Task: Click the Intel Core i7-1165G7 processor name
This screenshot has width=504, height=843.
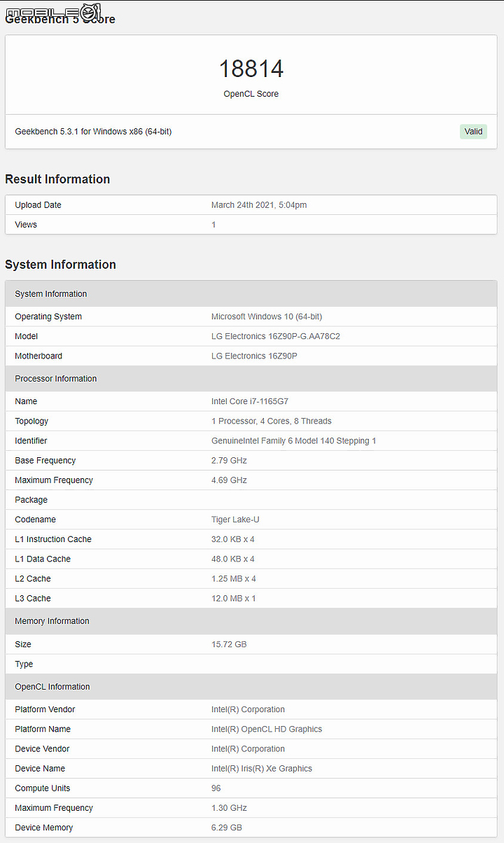Action: click(x=250, y=401)
